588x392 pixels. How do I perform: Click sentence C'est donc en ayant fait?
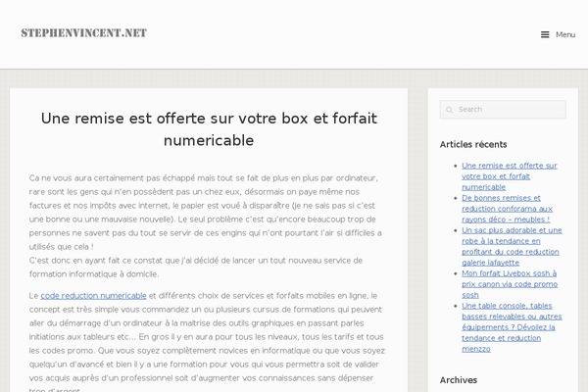click(196, 268)
